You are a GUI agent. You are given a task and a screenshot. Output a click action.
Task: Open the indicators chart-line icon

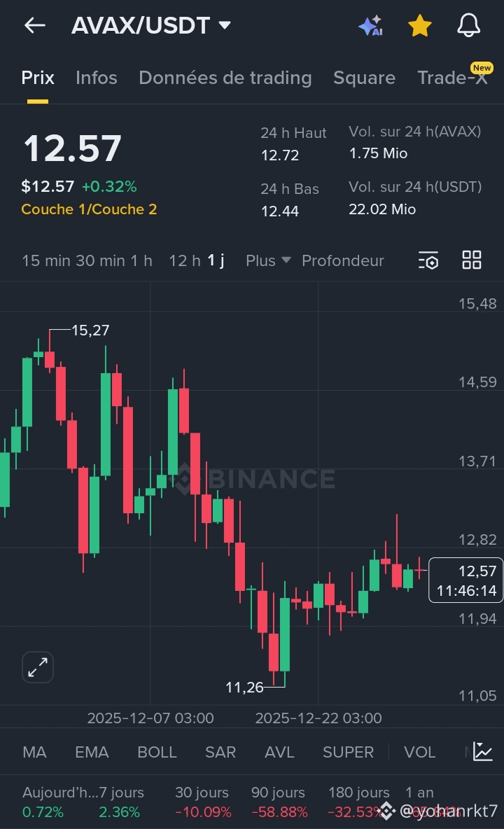483,751
